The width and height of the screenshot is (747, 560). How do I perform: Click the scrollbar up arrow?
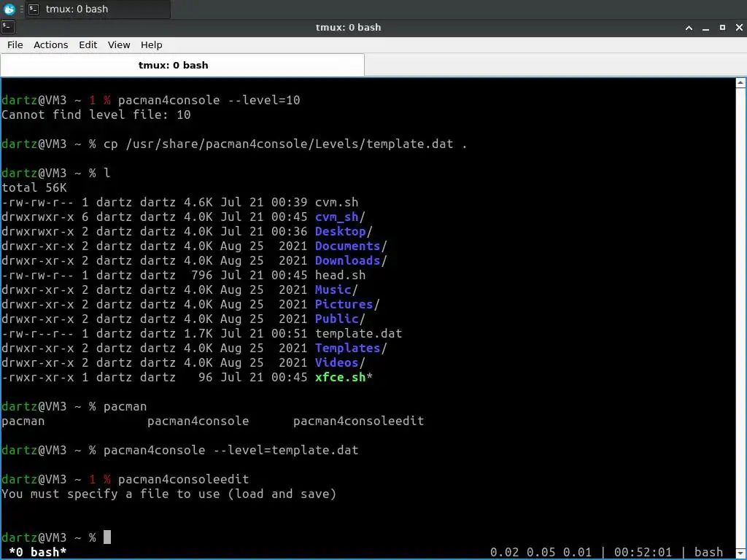[740, 83]
